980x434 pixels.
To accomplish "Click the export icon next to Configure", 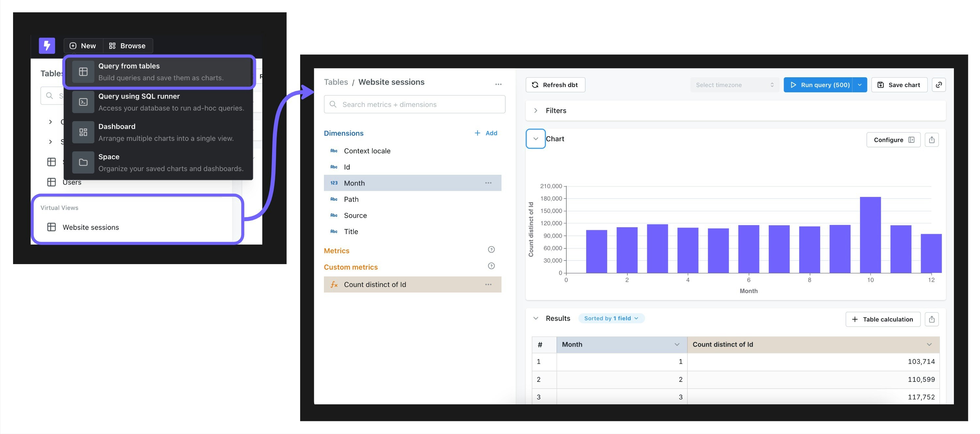I will point(931,140).
